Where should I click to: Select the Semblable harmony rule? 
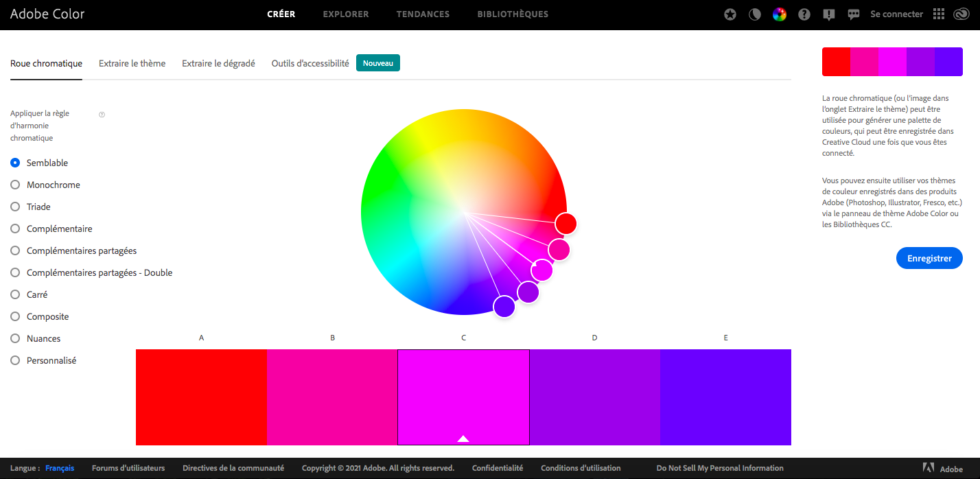[x=39, y=163]
